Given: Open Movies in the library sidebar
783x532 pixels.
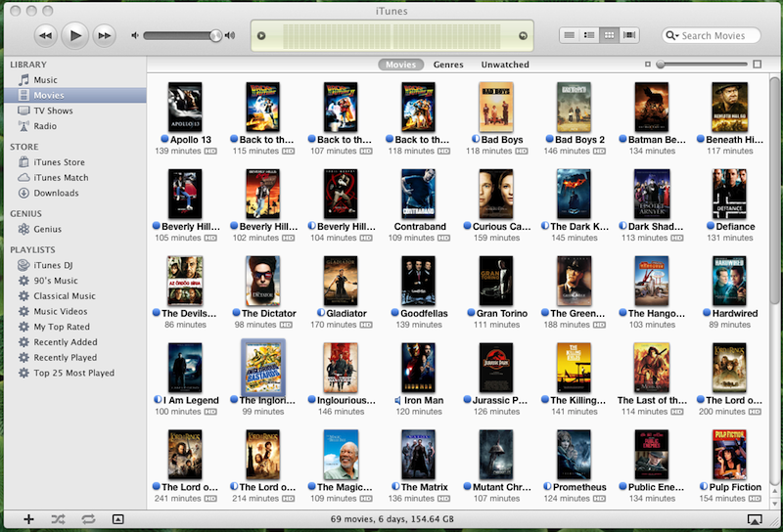Looking at the screenshot, I should pos(75,95).
